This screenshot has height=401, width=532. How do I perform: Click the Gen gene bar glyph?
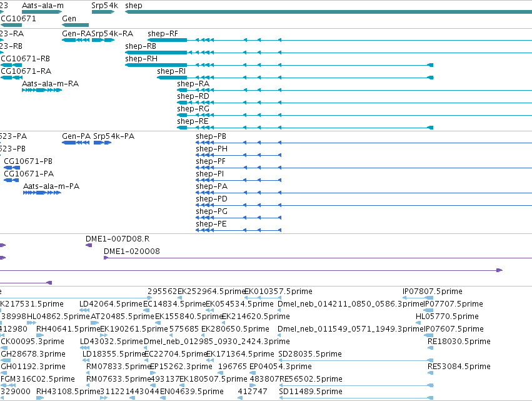(75, 25)
